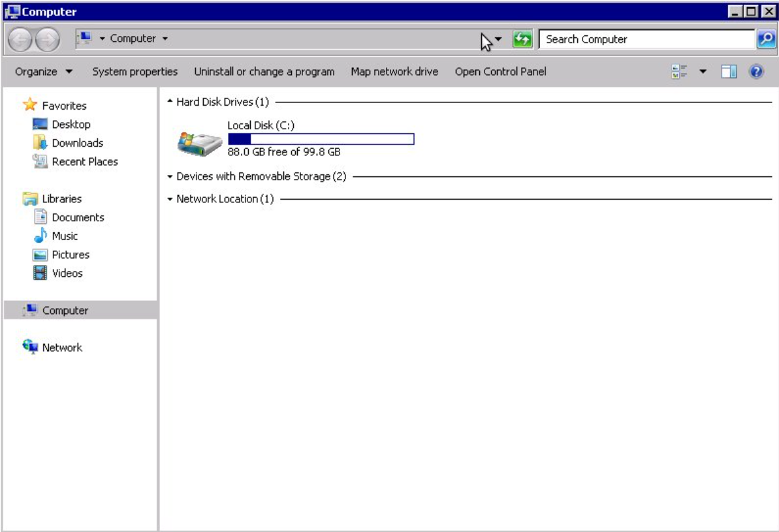Open the change-your-view options arrow
This screenshot has height=532, width=779.
(703, 72)
